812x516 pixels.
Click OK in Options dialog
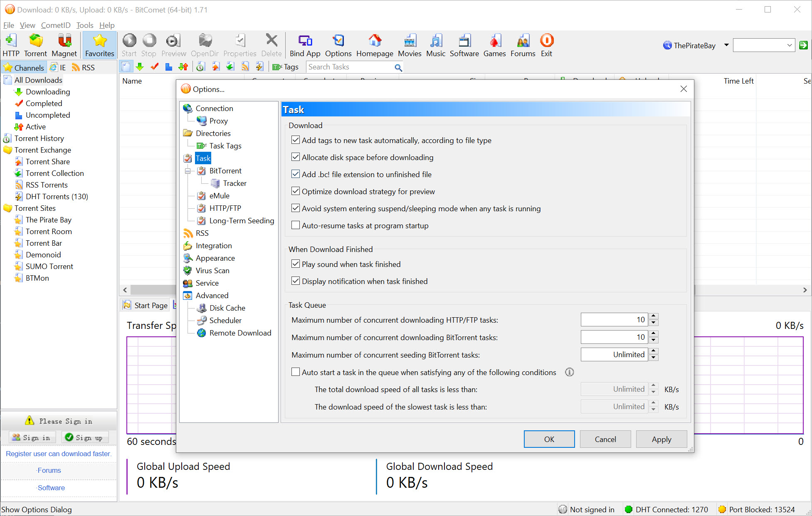click(x=549, y=439)
